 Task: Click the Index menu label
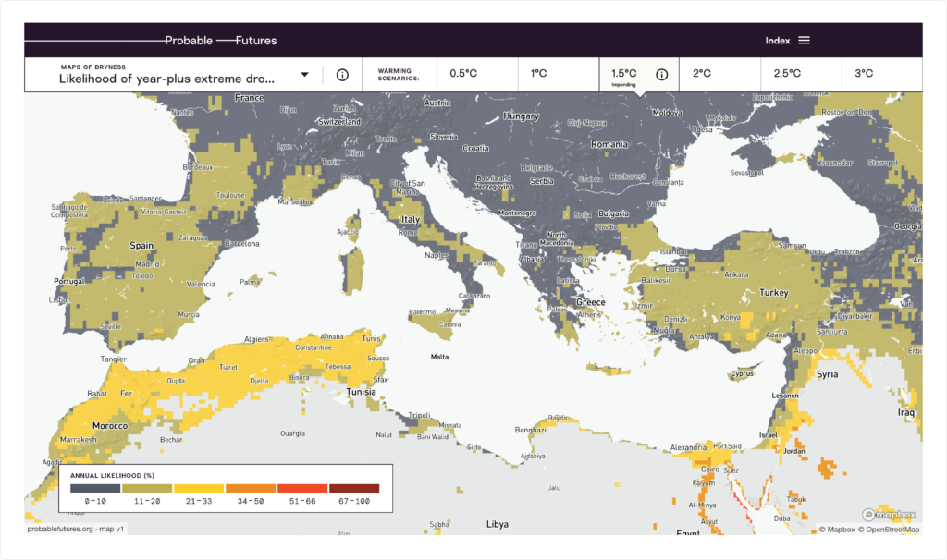pos(777,41)
